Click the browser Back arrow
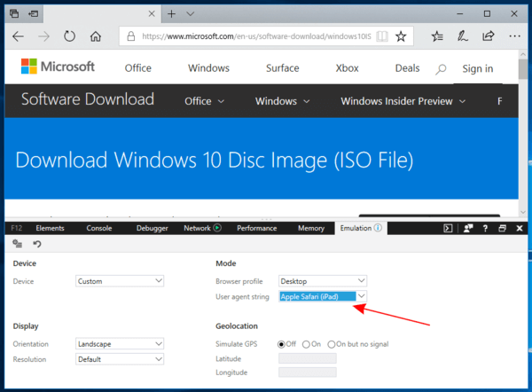532x392 pixels. tap(18, 36)
